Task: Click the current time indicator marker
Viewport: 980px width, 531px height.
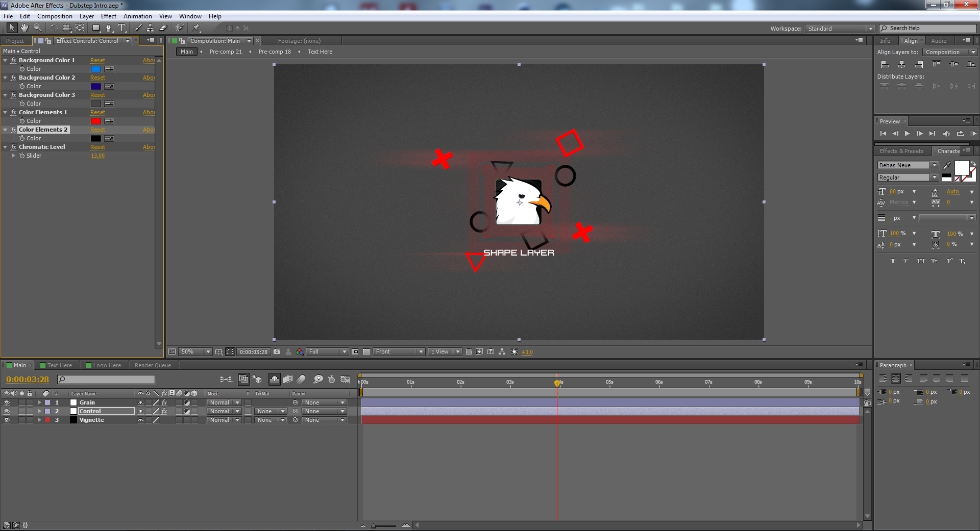Action: [x=557, y=383]
